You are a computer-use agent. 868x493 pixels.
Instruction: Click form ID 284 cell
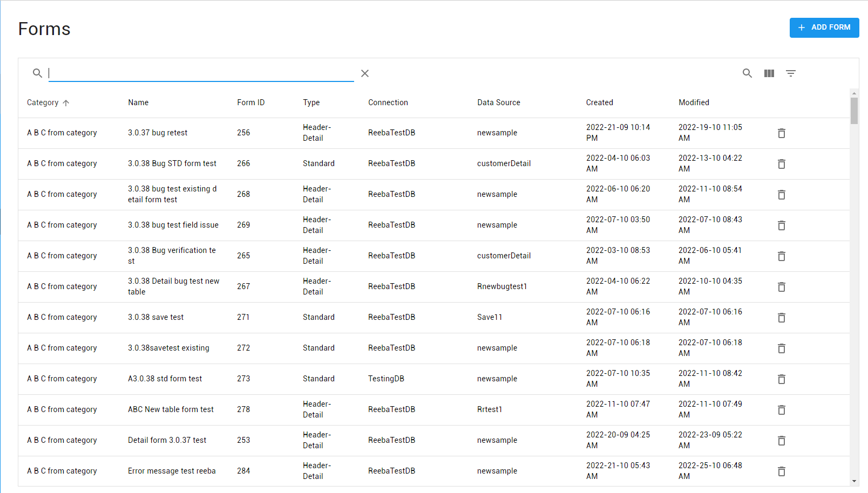click(243, 471)
